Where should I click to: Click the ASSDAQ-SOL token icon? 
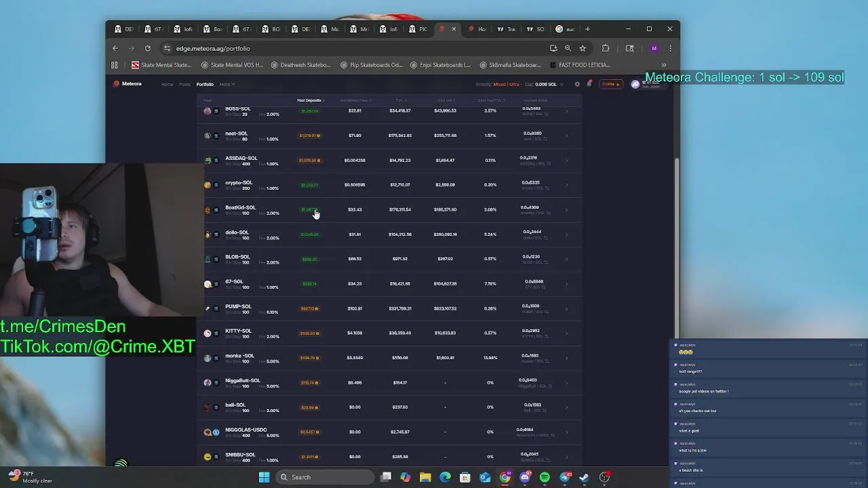(208, 160)
